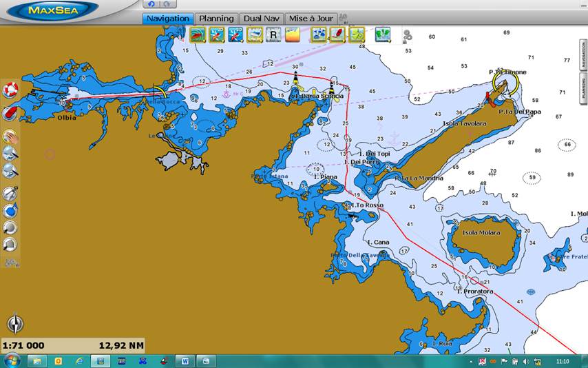Pick the divider compass measuring tool

coord(10,194)
